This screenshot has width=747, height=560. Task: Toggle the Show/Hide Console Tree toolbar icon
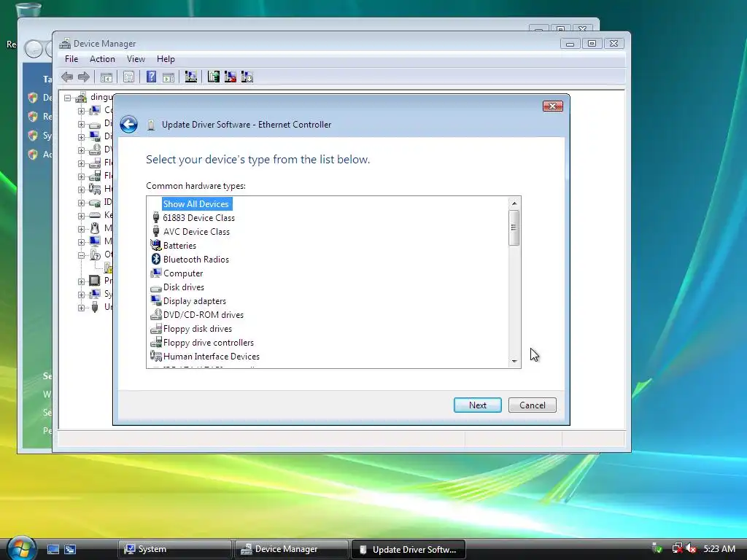pos(107,77)
